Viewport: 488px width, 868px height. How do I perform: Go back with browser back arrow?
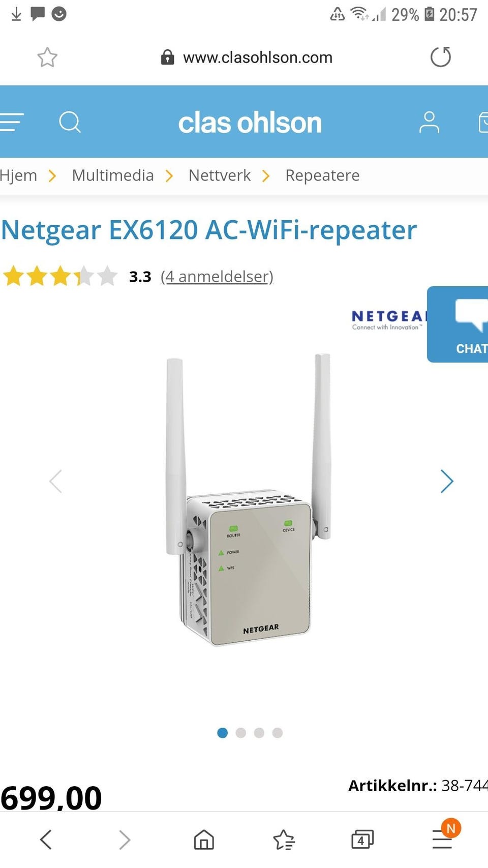(x=46, y=840)
